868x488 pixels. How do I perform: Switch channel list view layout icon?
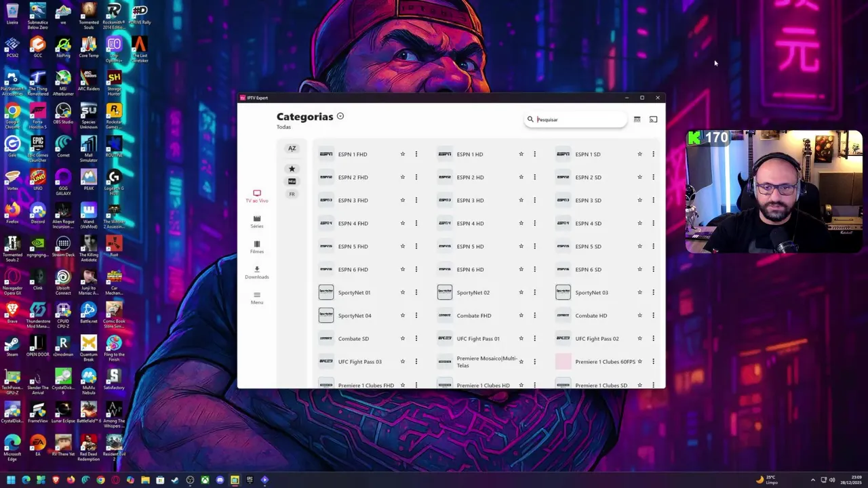coord(637,119)
